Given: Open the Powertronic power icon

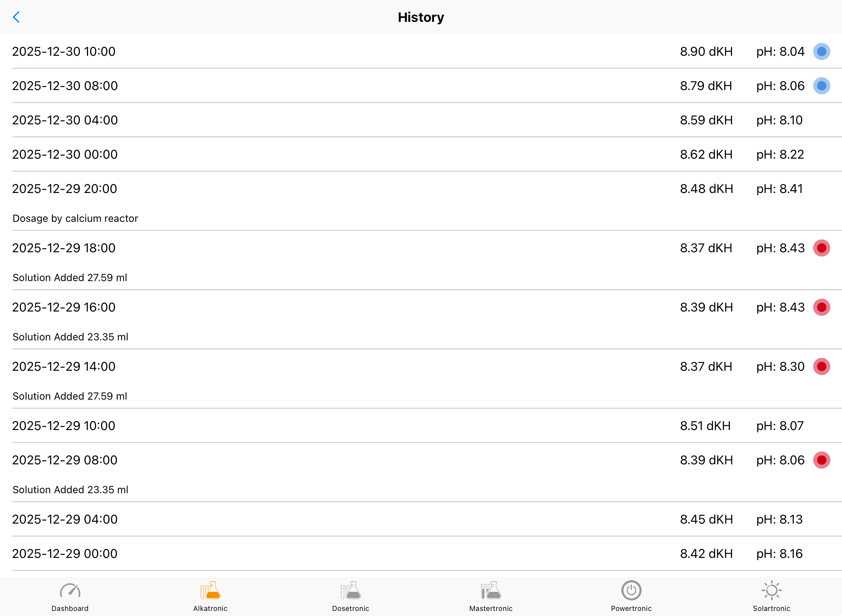Looking at the screenshot, I should coord(631,591).
